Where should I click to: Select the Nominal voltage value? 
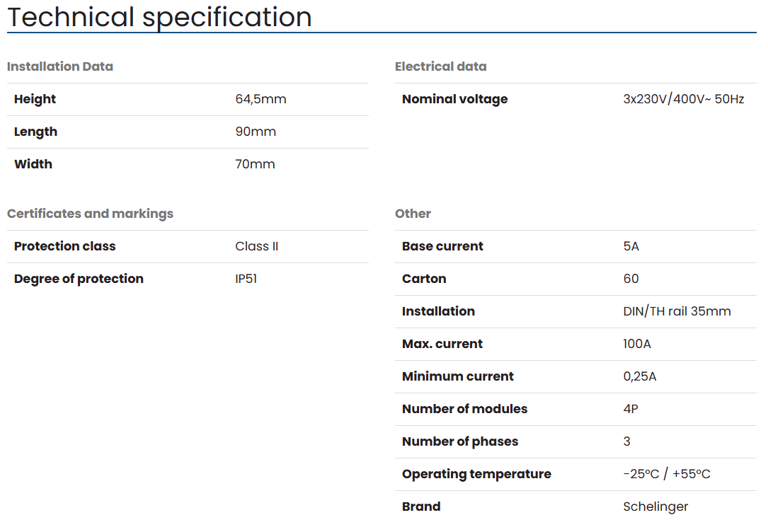(683, 99)
